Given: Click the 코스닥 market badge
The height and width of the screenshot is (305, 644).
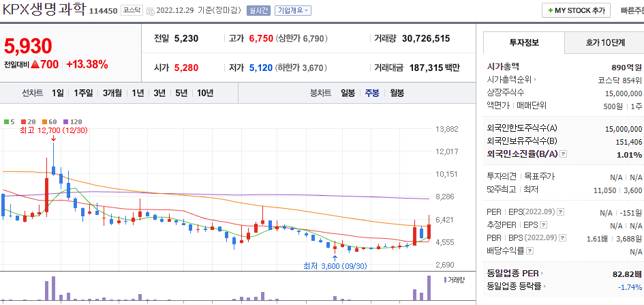Looking at the screenshot, I should 132,11.
